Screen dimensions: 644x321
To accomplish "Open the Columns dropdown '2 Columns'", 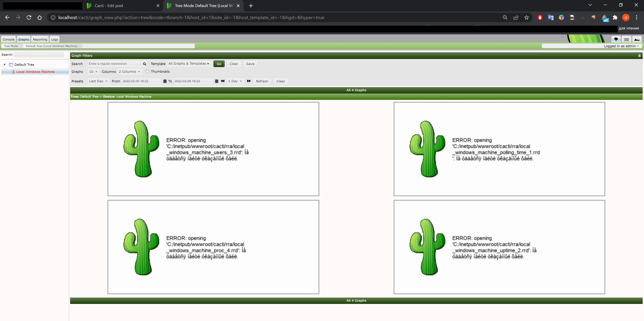I will click(130, 72).
